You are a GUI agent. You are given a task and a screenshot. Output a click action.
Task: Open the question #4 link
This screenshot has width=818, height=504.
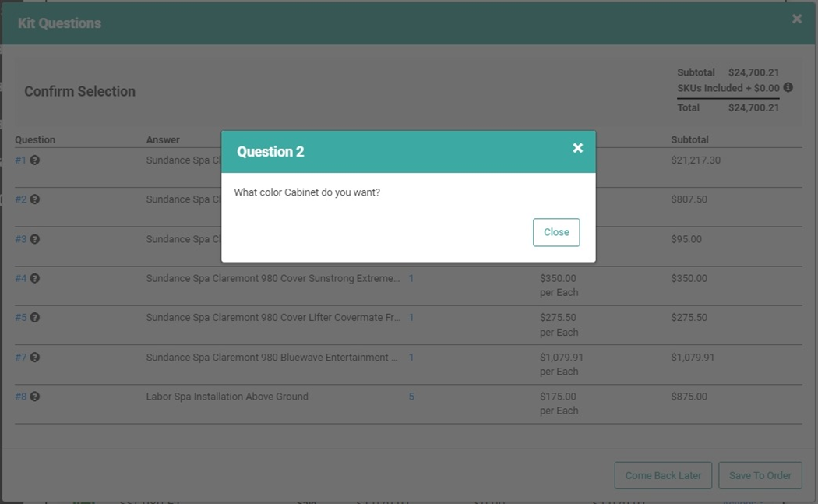21,278
